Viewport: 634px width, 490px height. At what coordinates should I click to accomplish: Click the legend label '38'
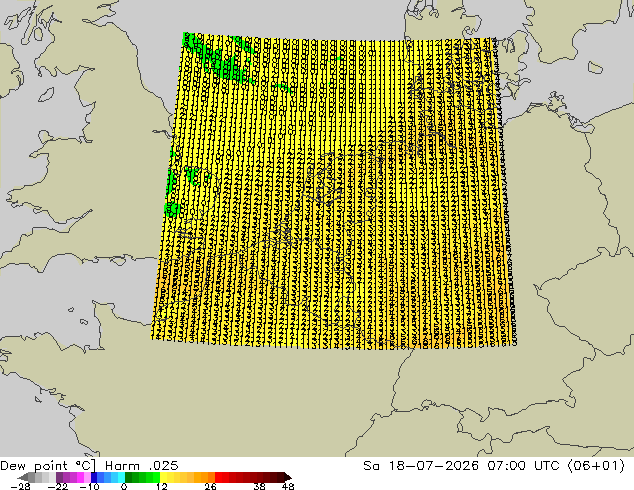point(259,486)
